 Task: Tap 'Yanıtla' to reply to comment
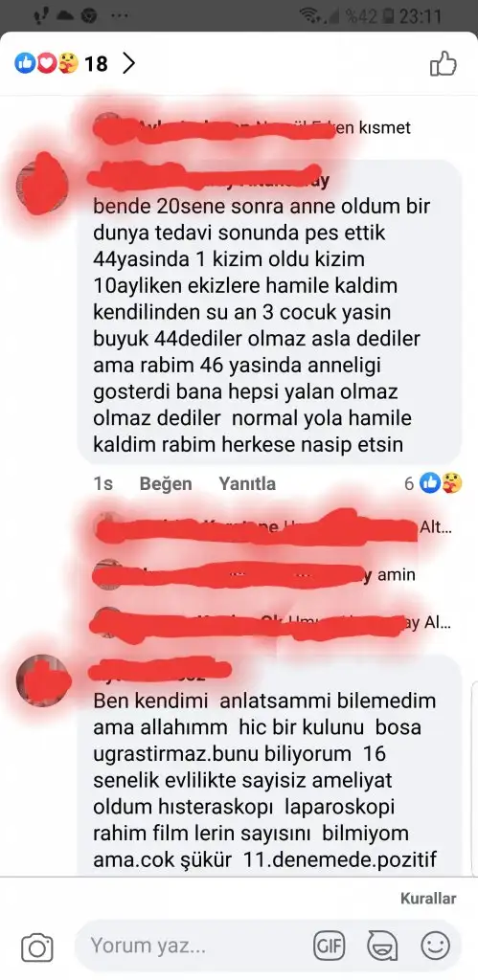click(x=247, y=483)
